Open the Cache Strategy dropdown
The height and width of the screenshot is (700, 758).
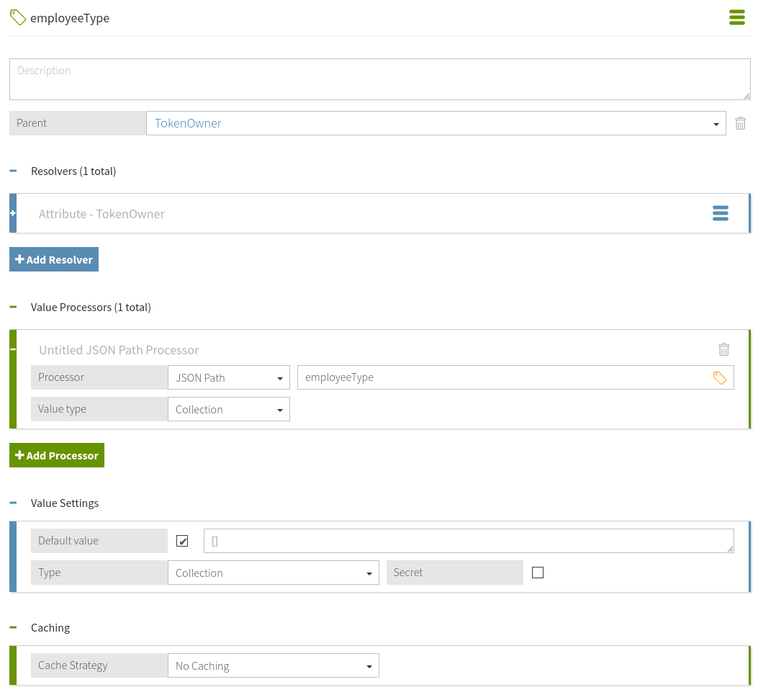[273, 665]
